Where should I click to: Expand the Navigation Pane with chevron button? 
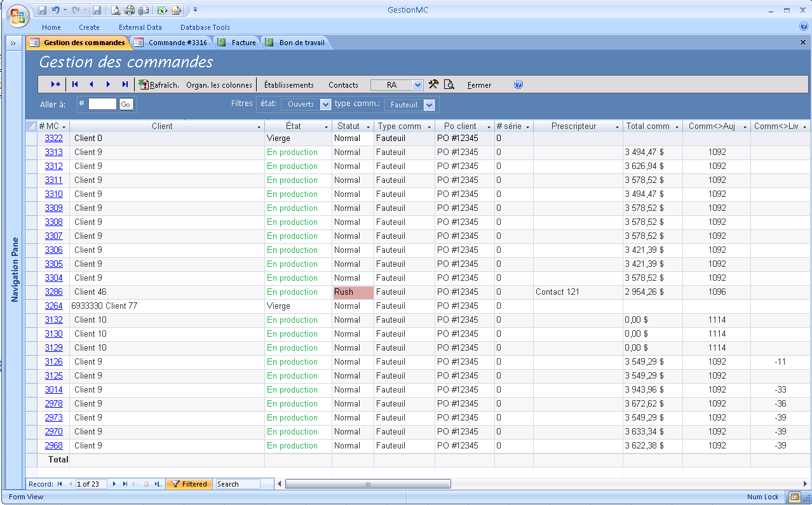click(x=13, y=43)
